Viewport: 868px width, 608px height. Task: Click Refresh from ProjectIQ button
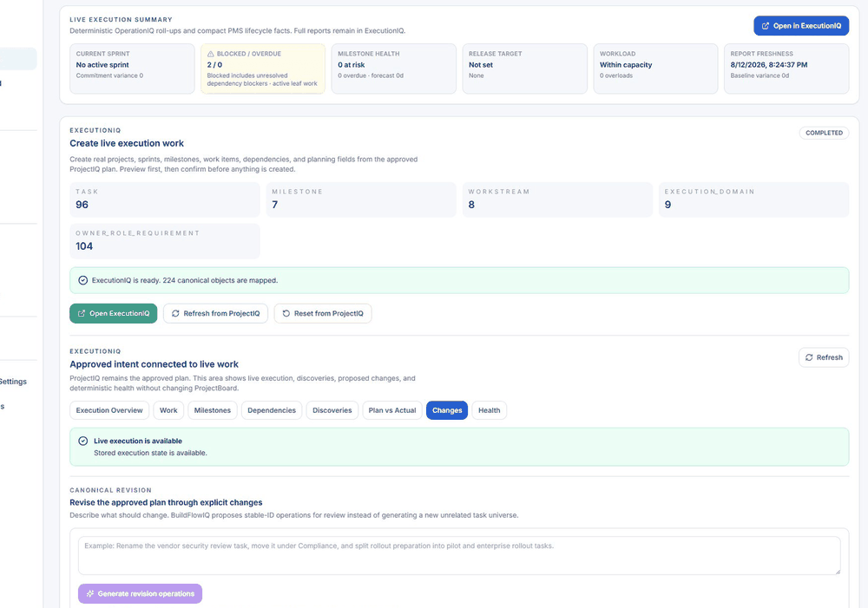[215, 314]
